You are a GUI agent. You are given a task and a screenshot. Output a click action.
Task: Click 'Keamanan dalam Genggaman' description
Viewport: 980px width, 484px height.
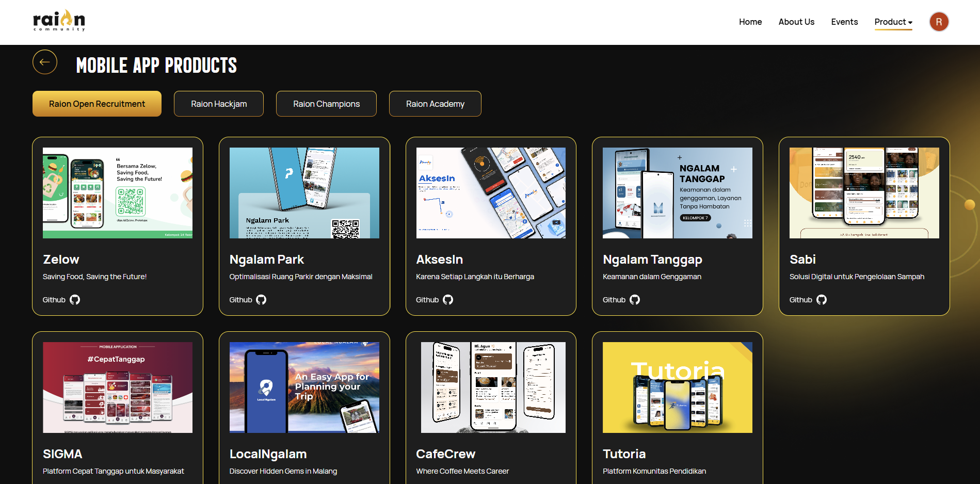[x=652, y=277]
